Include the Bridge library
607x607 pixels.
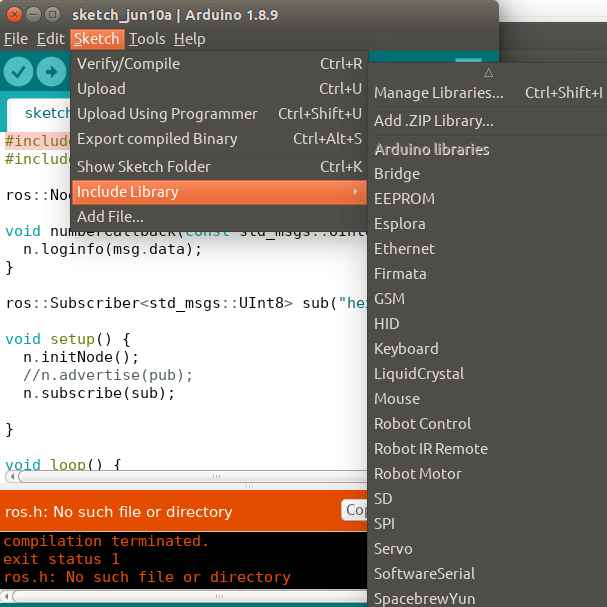pyautogui.click(x=488, y=174)
